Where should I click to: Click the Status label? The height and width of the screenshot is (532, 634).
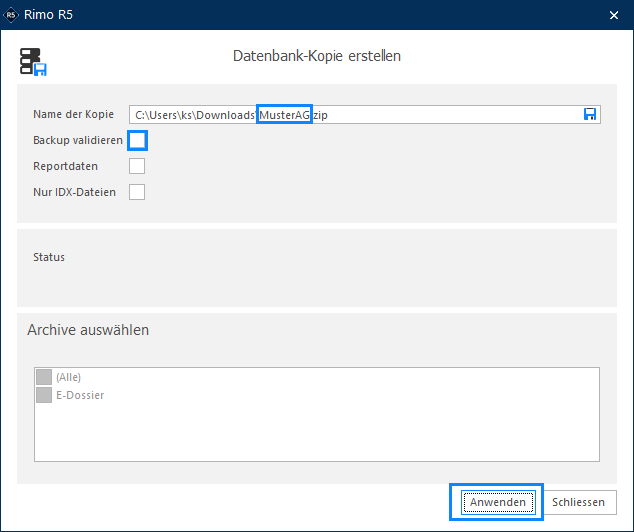tap(49, 257)
